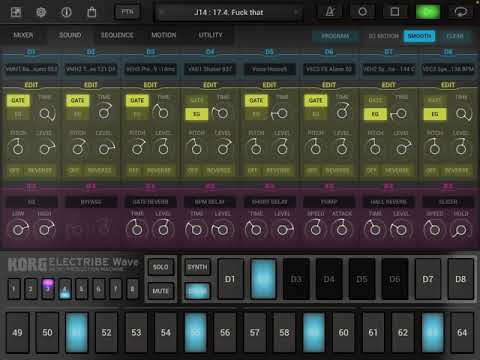Open the SLICER effect selector
The height and width of the screenshot is (360, 480).
pyautogui.click(x=448, y=202)
